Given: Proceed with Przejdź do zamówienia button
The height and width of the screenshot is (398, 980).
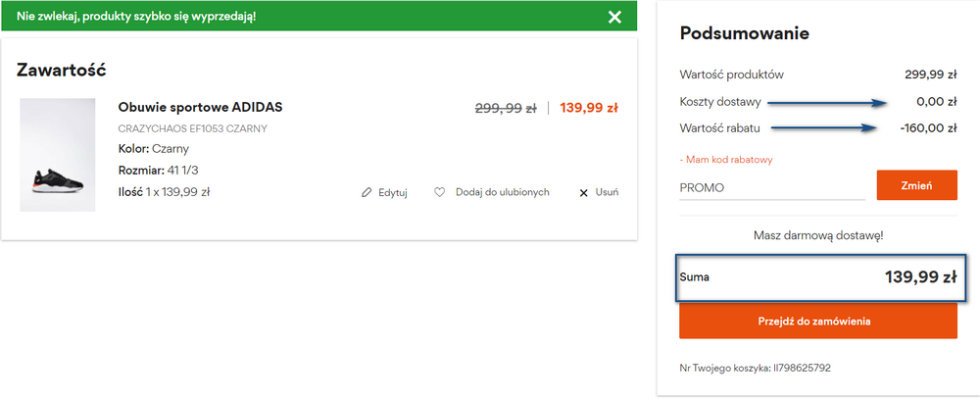Looking at the screenshot, I should click(x=818, y=322).
